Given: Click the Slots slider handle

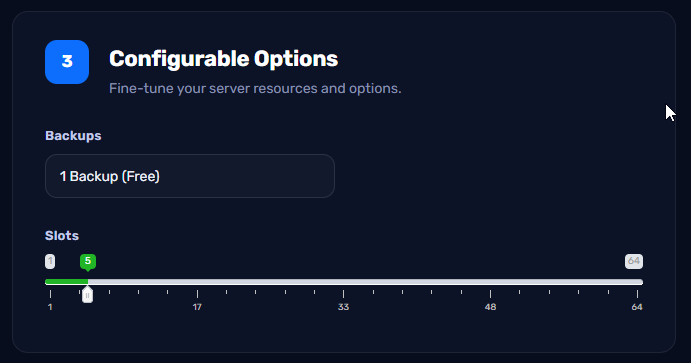Looking at the screenshot, I should click(x=87, y=295).
